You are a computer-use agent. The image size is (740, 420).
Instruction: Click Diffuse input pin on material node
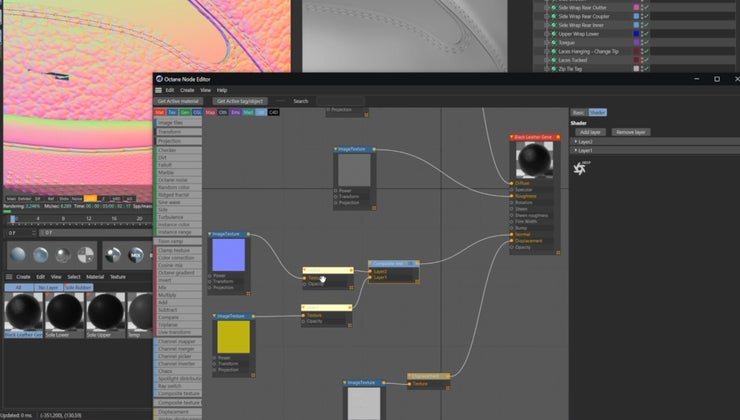pyautogui.click(x=512, y=183)
